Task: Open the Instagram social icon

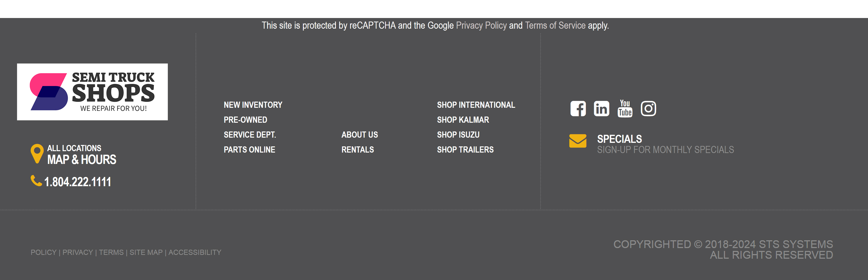Action: click(x=648, y=109)
